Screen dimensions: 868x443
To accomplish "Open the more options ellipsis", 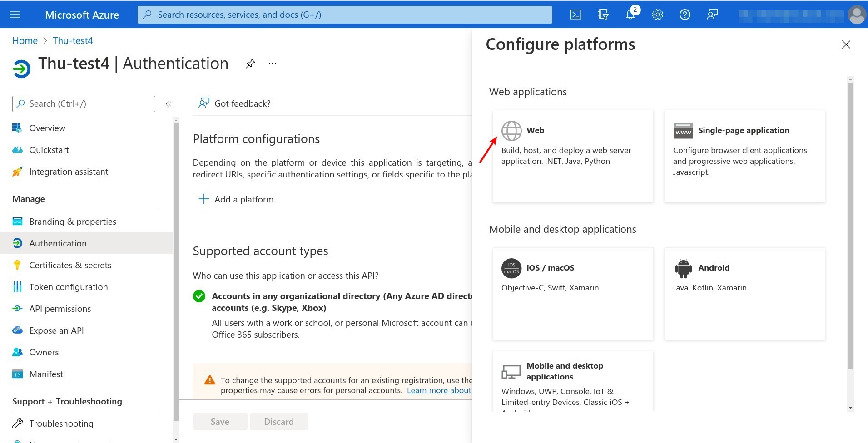I will [x=273, y=64].
